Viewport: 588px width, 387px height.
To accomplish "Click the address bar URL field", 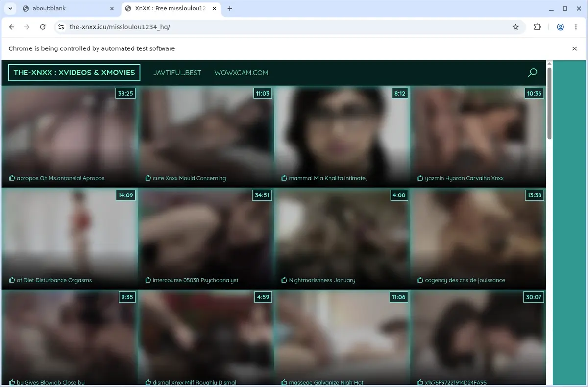I will pos(289,27).
